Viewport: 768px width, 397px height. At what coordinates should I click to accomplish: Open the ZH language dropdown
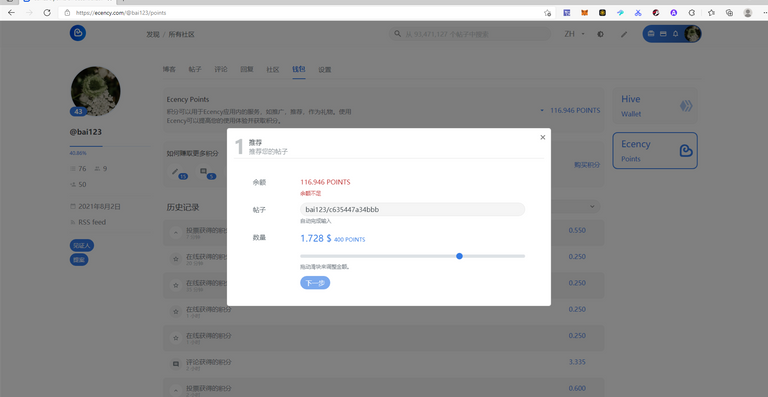pyautogui.click(x=575, y=34)
